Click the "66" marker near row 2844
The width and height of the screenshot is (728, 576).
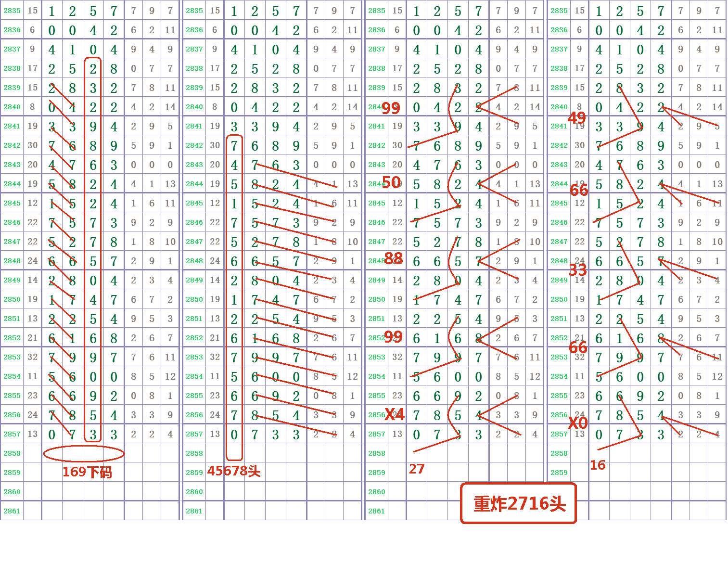580,191
